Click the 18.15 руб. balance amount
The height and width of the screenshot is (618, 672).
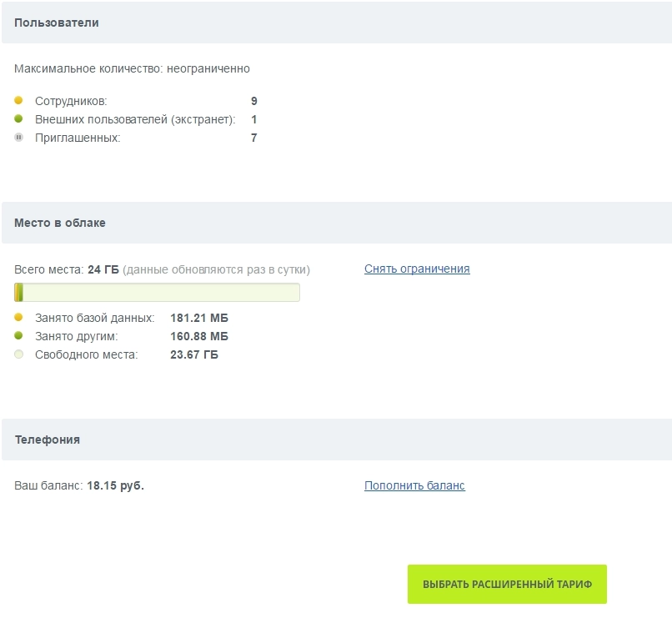pyautogui.click(x=116, y=485)
